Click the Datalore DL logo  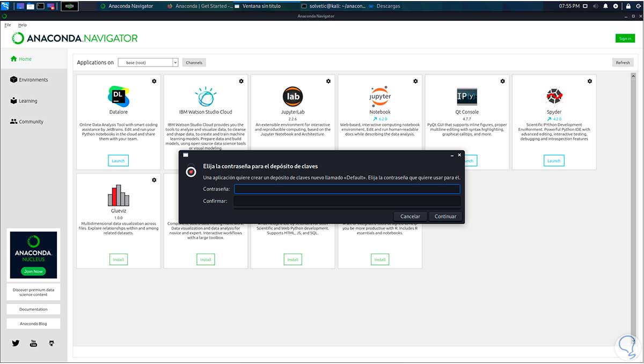point(118,96)
